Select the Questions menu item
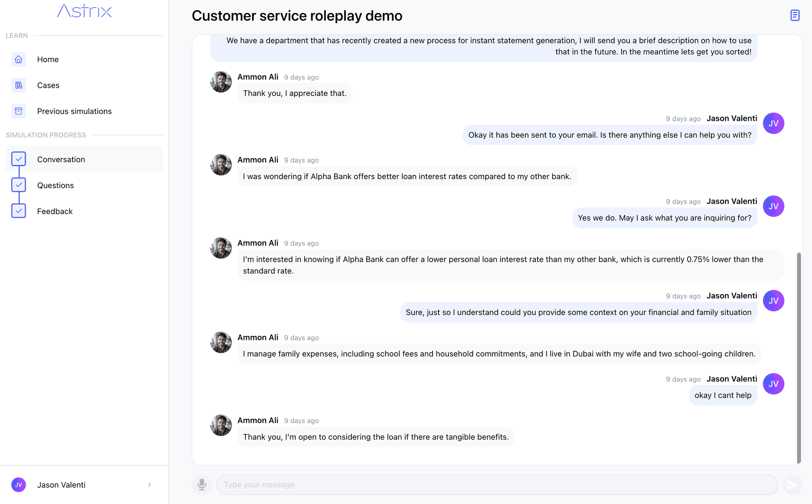Image resolution: width=812 pixels, height=504 pixels. (x=84, y=185)
